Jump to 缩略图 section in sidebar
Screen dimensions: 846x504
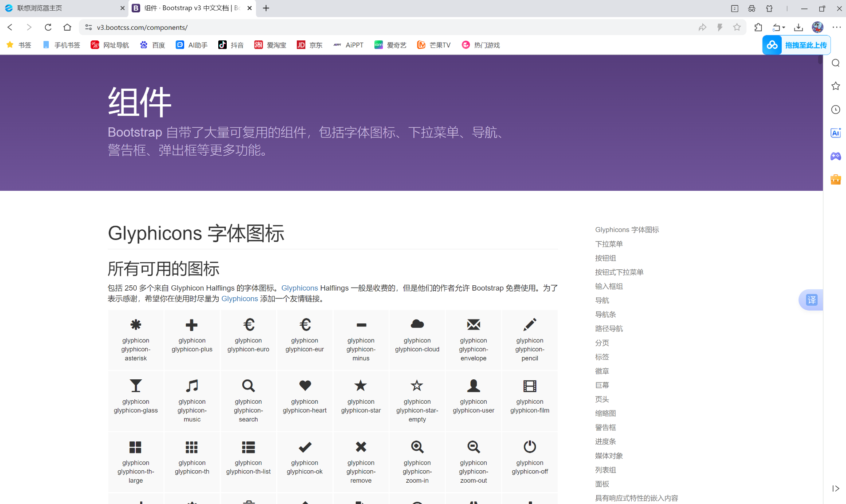coord(606,413)
